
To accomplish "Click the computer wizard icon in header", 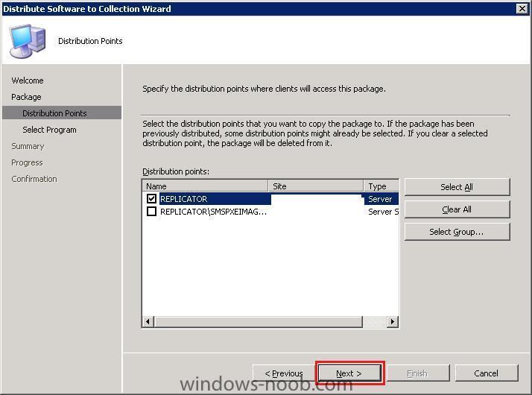I will click(x=27, y=41).
